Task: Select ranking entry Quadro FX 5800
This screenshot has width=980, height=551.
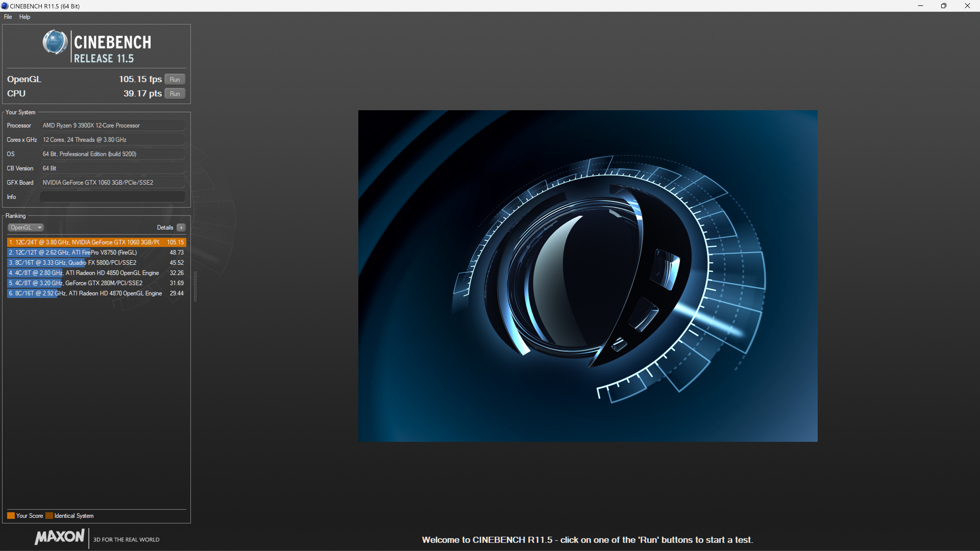Action: click(x=96, y=263)
